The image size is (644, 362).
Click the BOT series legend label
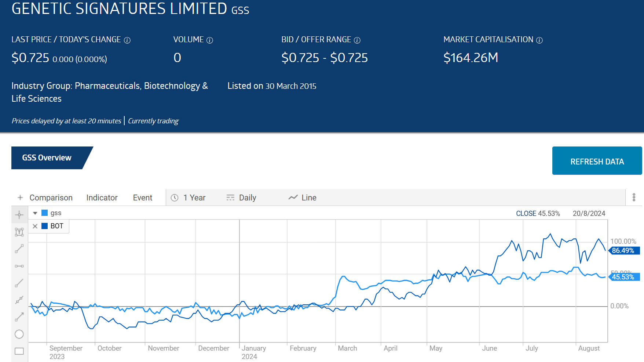(57, 226)
